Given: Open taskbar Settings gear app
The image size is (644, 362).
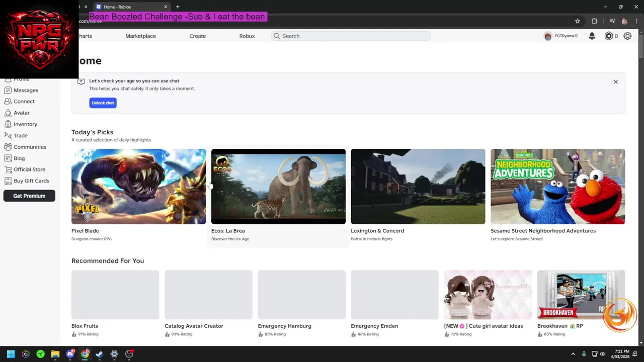Looking at the screenshot, I should [114, 354].
